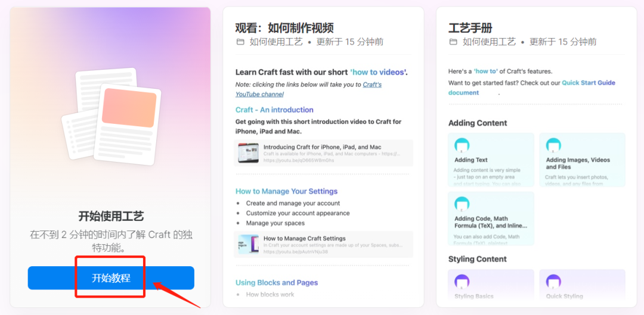Open the Adding Code, Math Formula card
Image resolution: width=644 pixels, height=315 pixels.
coord(491,219)
